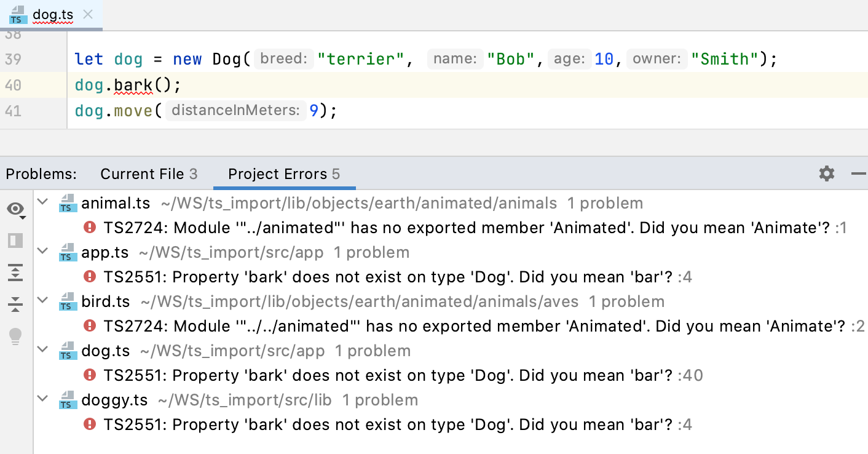The height and width of the screenshot is (454, 868).
Task: Click the Expand All icon in Problems sidebar
Action: (15, 273)
